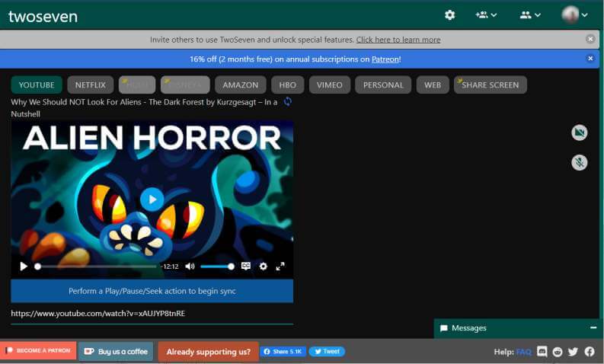
Task: Click the play button in player controls
Action: point(24,267)
